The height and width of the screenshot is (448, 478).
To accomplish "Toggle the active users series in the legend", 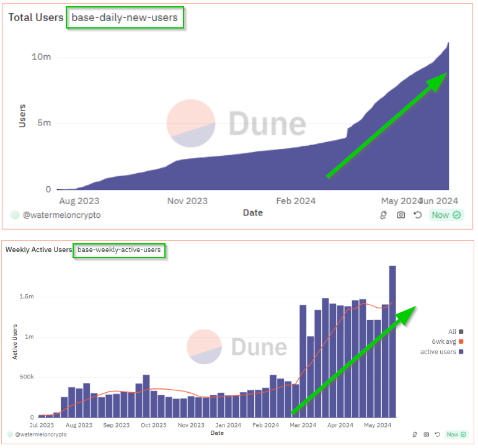I will (x=441, y=352).
